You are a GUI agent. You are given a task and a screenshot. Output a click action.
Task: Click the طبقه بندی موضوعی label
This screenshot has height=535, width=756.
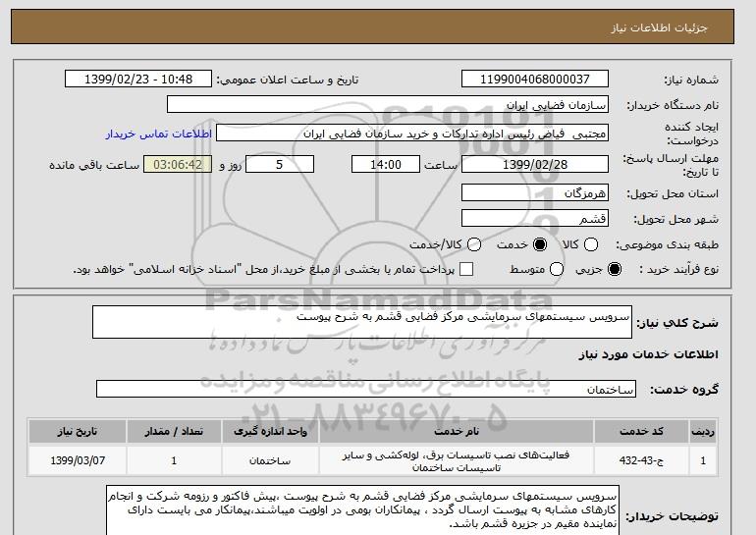(667, 244)
